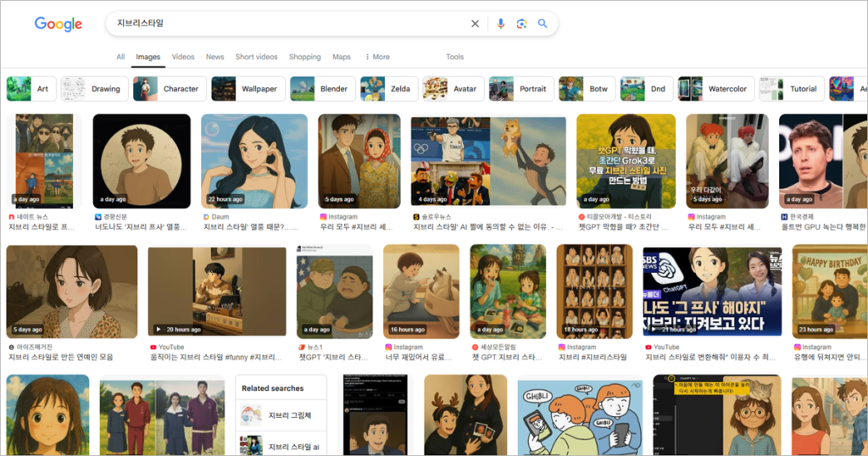The image size is (868, 456).
Task: Open related search 지브리 그림체
Action: 281,415
